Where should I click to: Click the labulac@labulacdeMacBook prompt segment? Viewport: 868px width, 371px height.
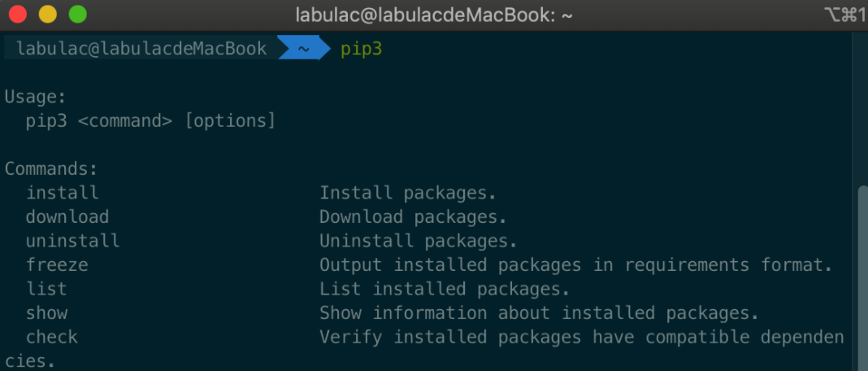pyautogui.click(x=141, y=49)
